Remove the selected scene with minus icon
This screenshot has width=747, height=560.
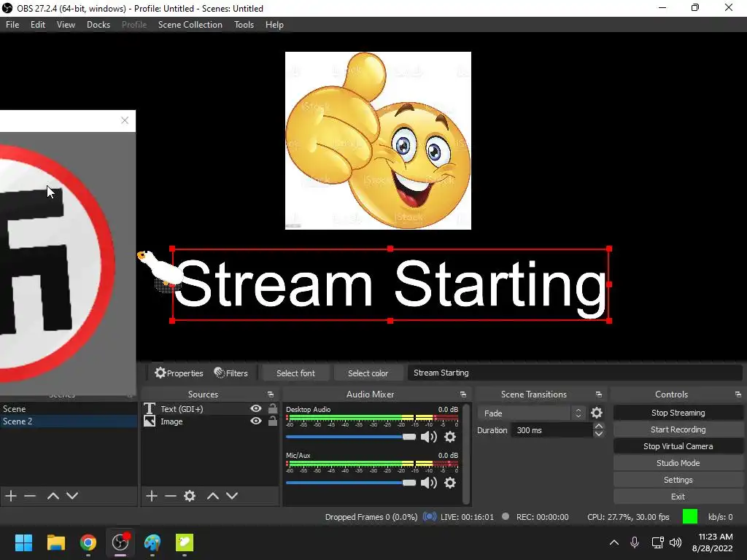[x=30, y=496]
